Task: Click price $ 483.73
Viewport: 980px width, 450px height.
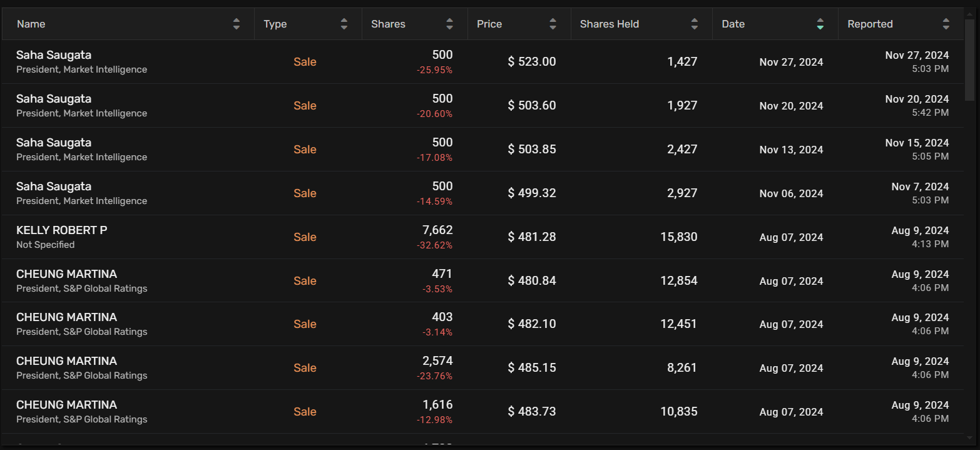Action: coord(532,412)
